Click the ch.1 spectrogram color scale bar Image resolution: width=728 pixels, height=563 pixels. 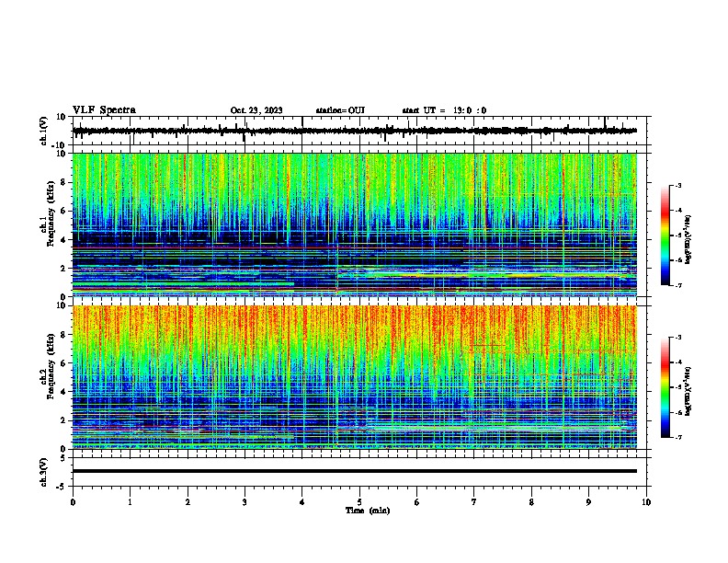click(665, 236)
